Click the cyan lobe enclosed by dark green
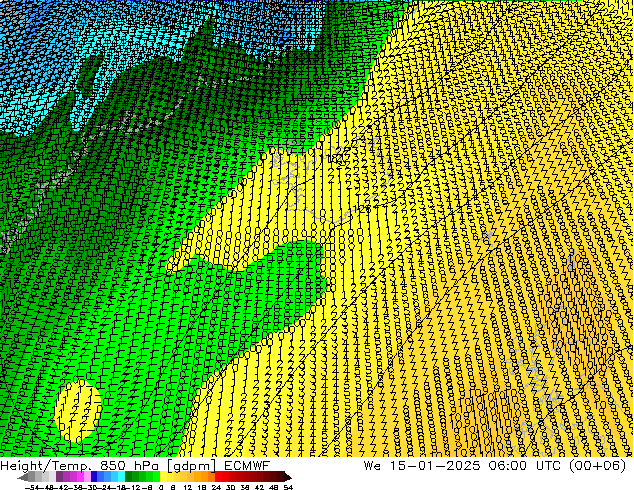This screenshot has height=490, width=634. pyautogui.click(x=82, y=109)
